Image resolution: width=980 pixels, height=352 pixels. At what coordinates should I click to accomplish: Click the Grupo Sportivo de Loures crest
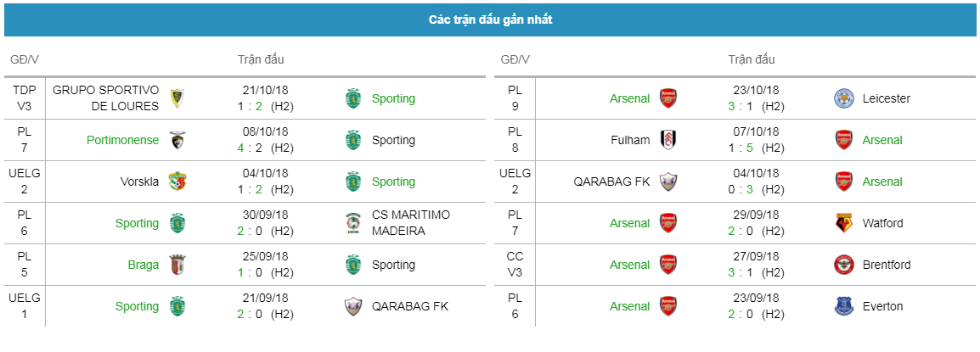pos(178,98)
